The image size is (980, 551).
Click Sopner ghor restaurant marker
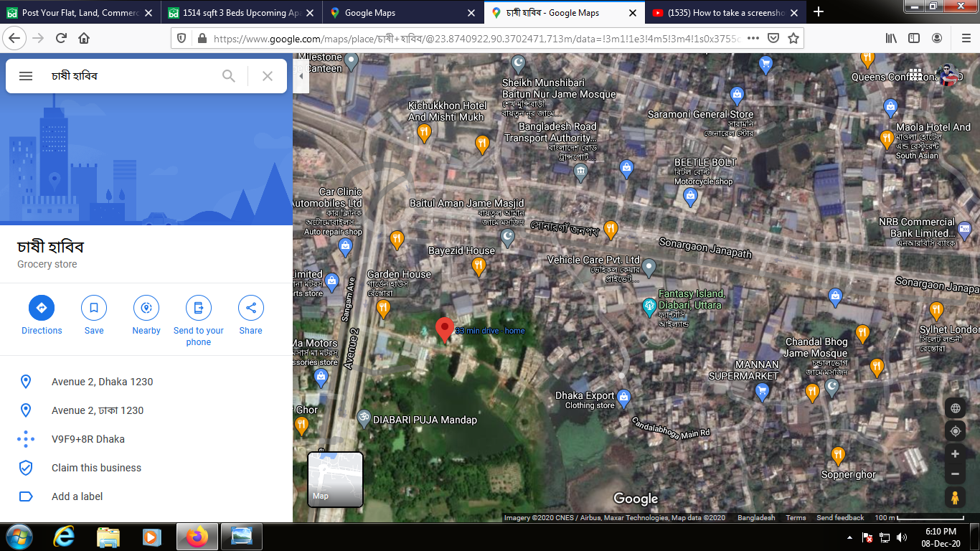pos(837,456)
